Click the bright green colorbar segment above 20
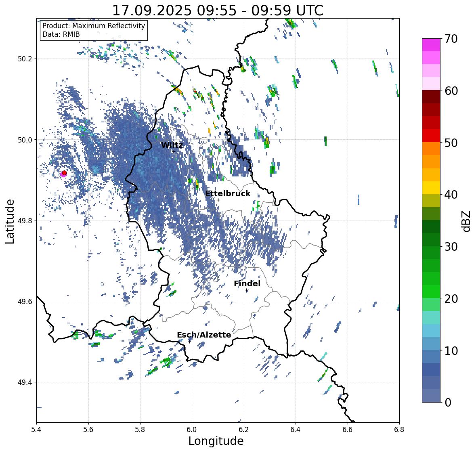476x451 pixels. coord(431,292)
